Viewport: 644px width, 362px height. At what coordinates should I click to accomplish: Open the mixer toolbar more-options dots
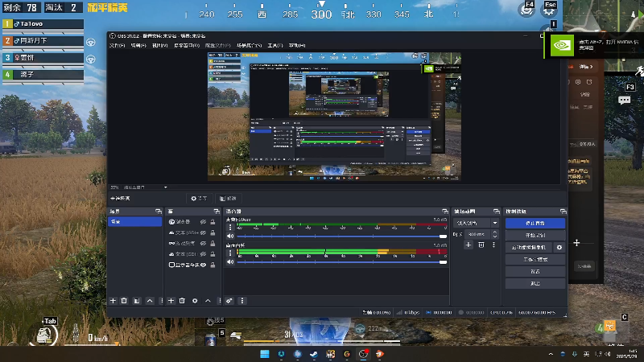242,301
